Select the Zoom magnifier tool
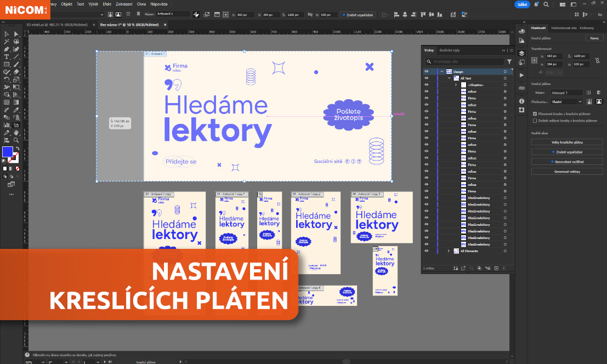Image resolution: width=607 pixels, height=364 pixels. point(16,140)
